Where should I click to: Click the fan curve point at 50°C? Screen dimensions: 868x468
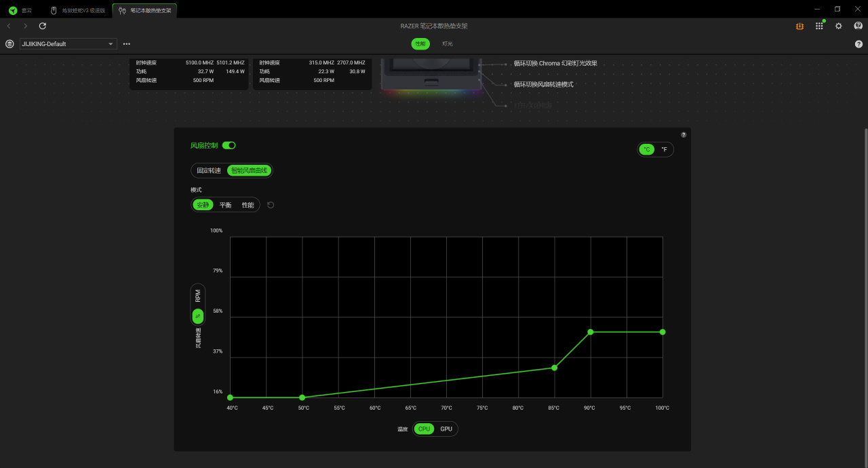point(302,397)
